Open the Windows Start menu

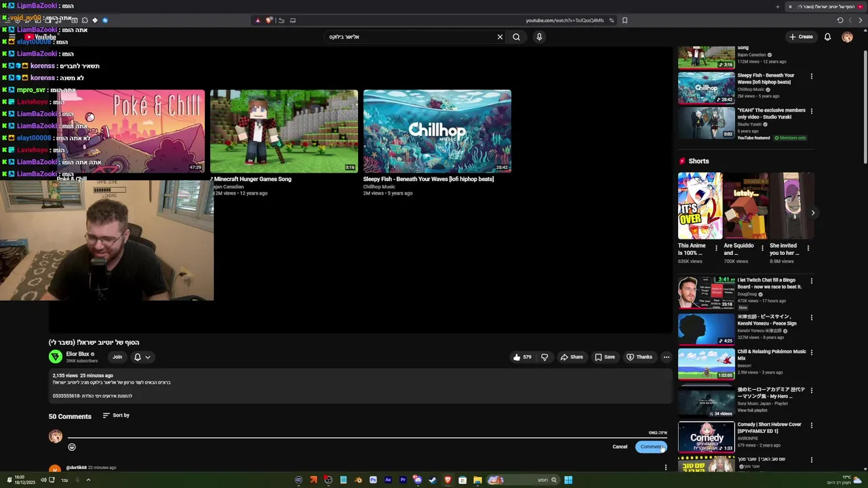coord(568,480)
